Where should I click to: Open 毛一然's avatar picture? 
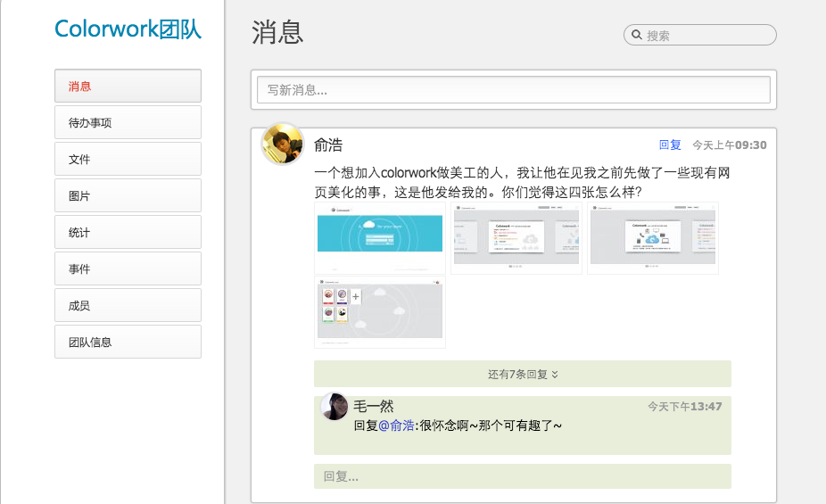(x=335, y=406)
